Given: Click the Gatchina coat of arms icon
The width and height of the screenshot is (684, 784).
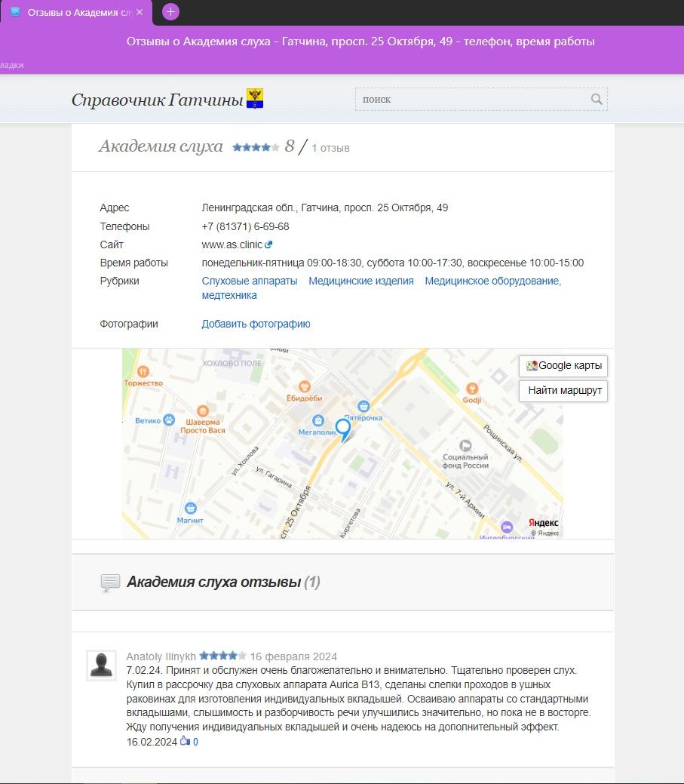Looking at the screenshot, I should point(255,99).
